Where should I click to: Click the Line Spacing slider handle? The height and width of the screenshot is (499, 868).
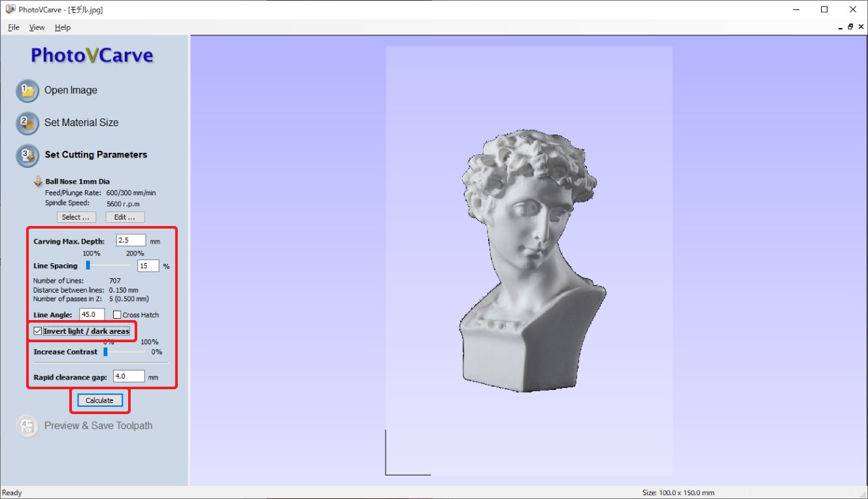click(88, 265)
